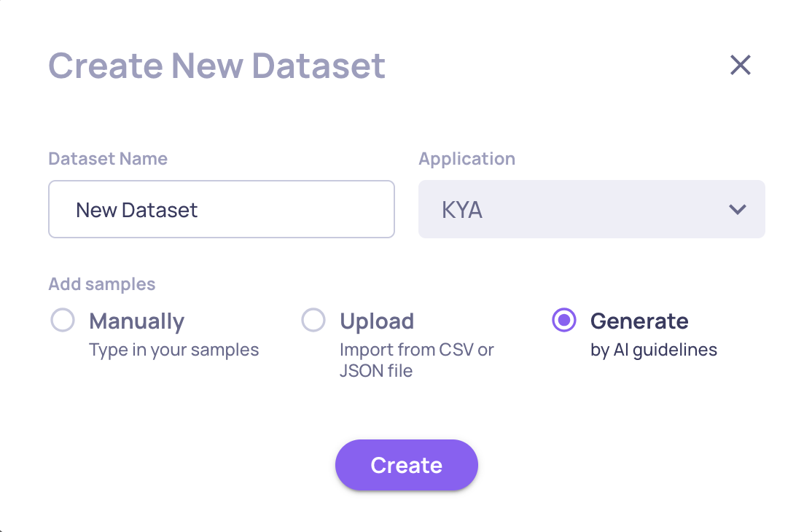
Task: Click the bold 'Manually' option label
Action: point(136,321)
